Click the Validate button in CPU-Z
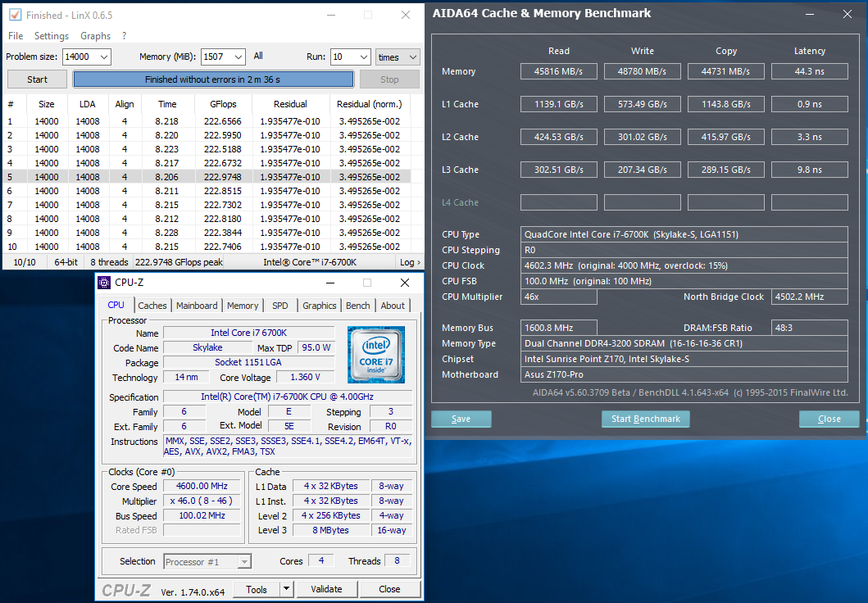Screen dimensions: 868x603 [x=325, y=589]
